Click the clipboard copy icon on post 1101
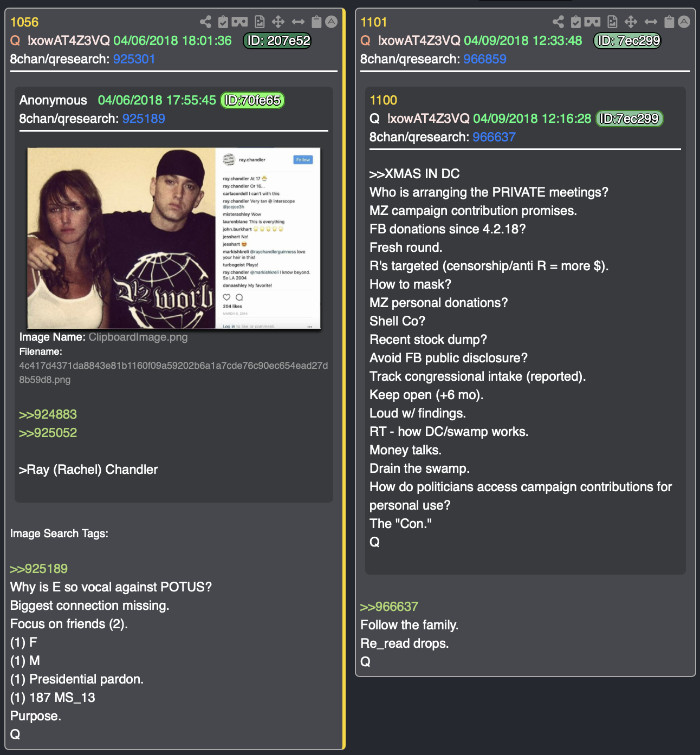The image size is (700, 755). click(x=669, y=22)
